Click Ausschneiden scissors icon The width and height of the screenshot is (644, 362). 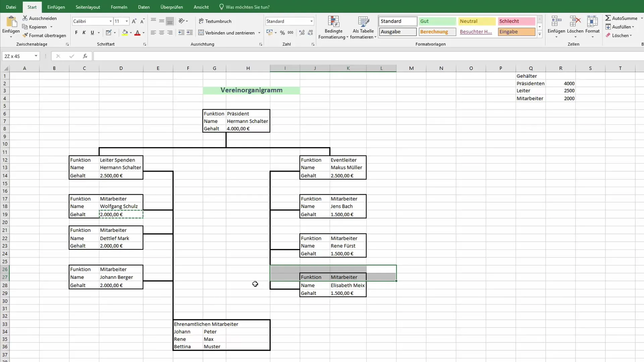pos(25,18)
